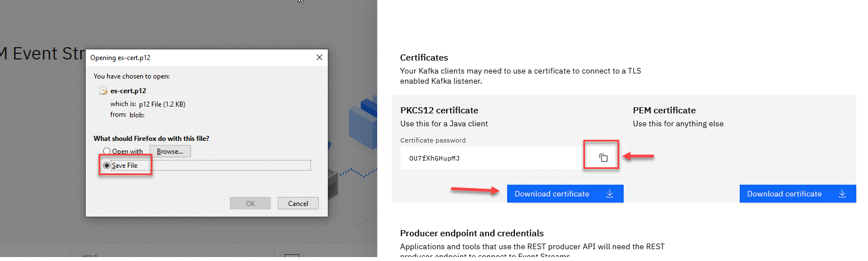The image size is (868, 261).
Task: Confirm with the OK button
Action: 250,203
